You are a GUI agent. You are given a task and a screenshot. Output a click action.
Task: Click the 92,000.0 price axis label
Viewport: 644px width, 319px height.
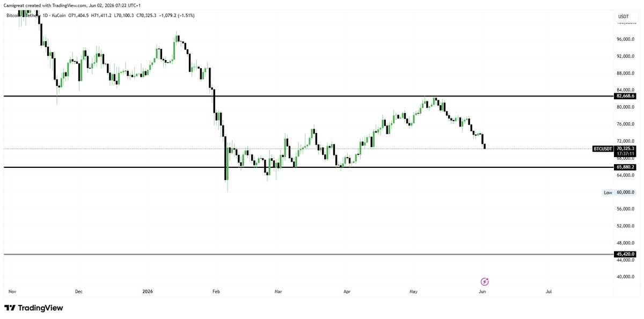(626, 56)
